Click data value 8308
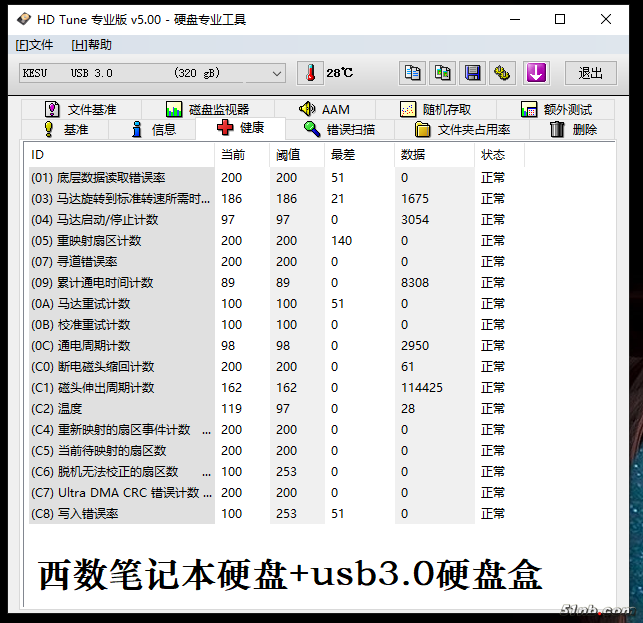The height and width of the screenshot is (623, 643). pos(415,283)
